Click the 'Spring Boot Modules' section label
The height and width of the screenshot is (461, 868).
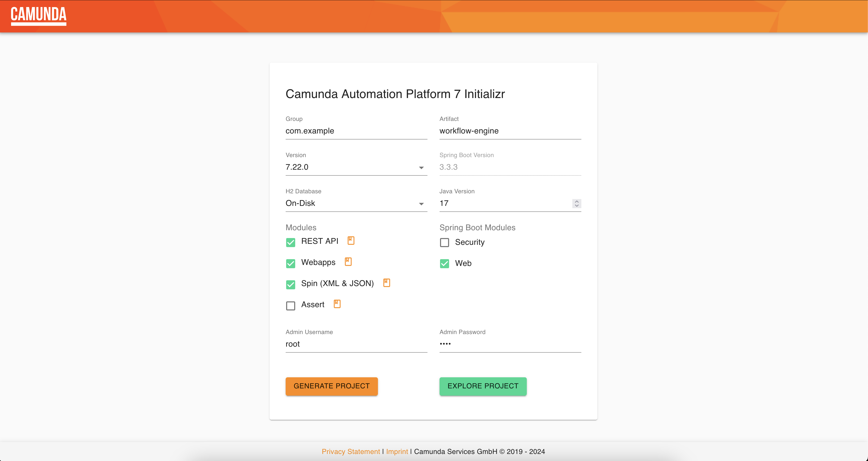coord(478,228)
